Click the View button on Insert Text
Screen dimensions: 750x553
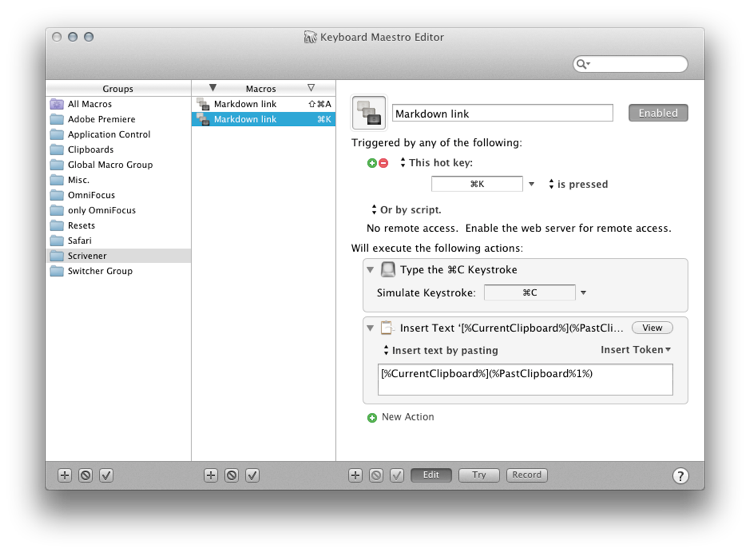[x=652, y=328]
